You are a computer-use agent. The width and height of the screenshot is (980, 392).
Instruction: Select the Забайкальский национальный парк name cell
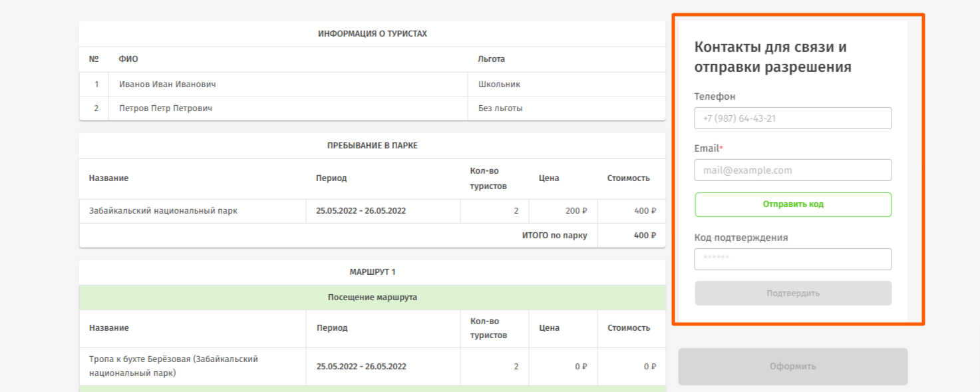coord(163,211)
